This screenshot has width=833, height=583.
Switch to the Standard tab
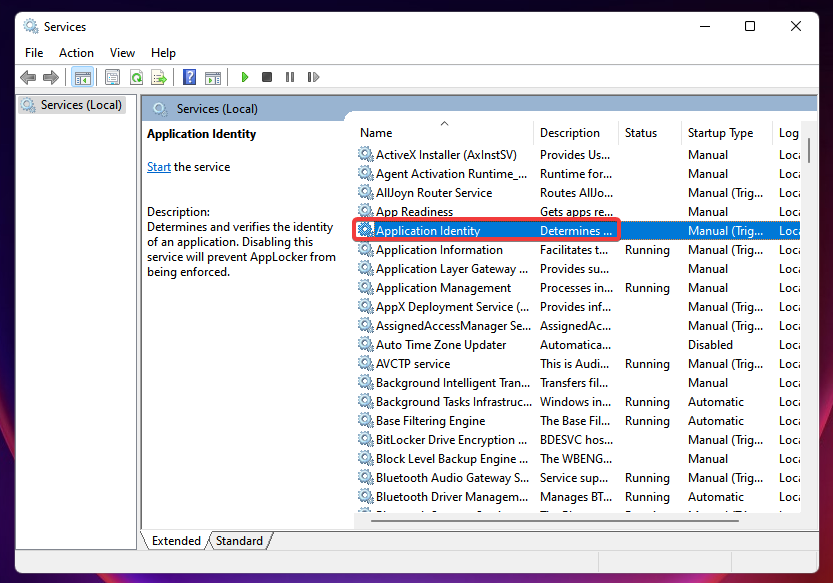pos(240,540)
